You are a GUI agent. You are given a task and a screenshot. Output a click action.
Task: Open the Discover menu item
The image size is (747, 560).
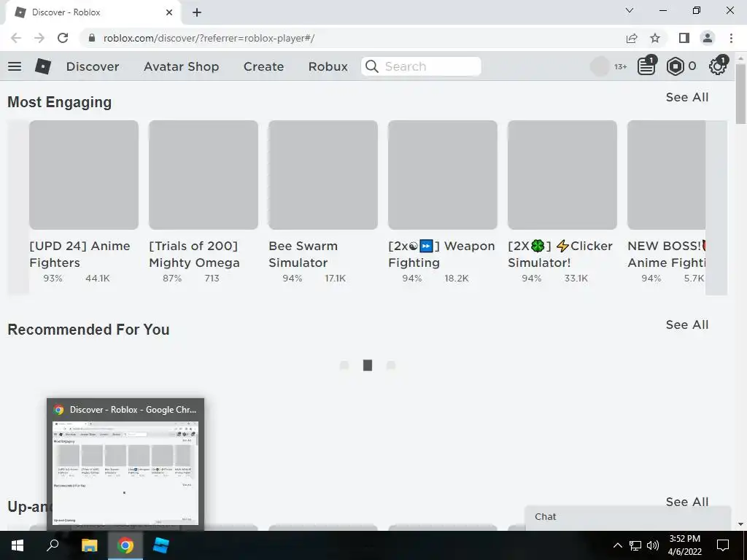point(93,66)
